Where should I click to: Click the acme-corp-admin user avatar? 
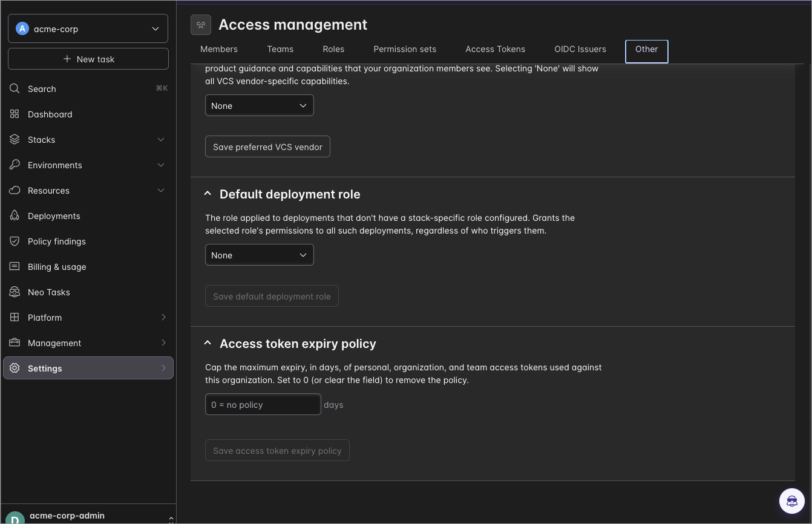(x=15, y=519)
